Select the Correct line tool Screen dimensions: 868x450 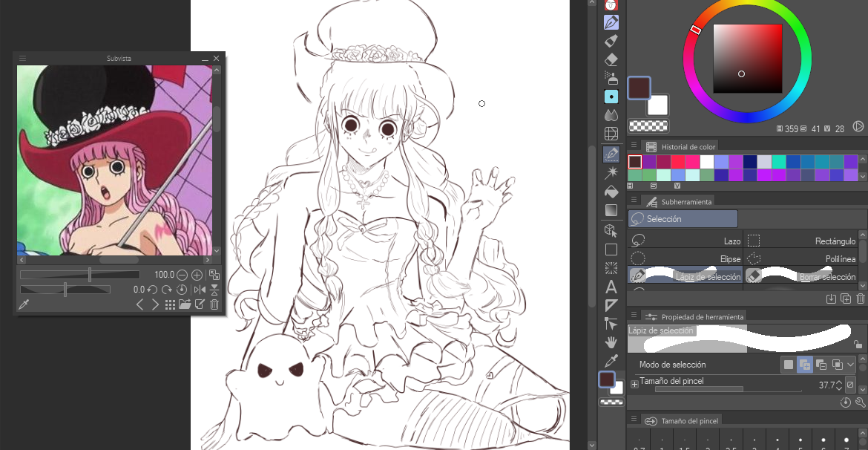click(x=611, y=324)
